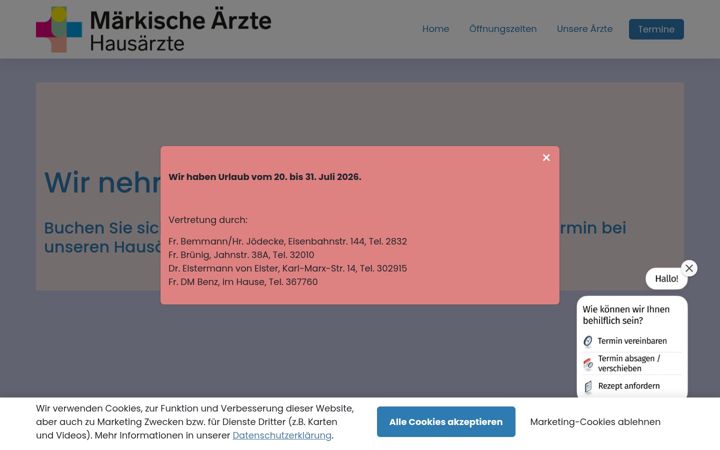Click the Fr. Bemmann/Hr. Jödecke line

[x=287, y=241]
